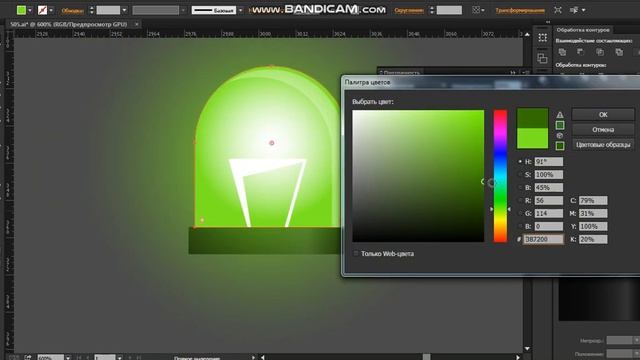The height and width of the screenshot is (360, 640).
Task: Click the stroke weight value field
Action: 108,10
